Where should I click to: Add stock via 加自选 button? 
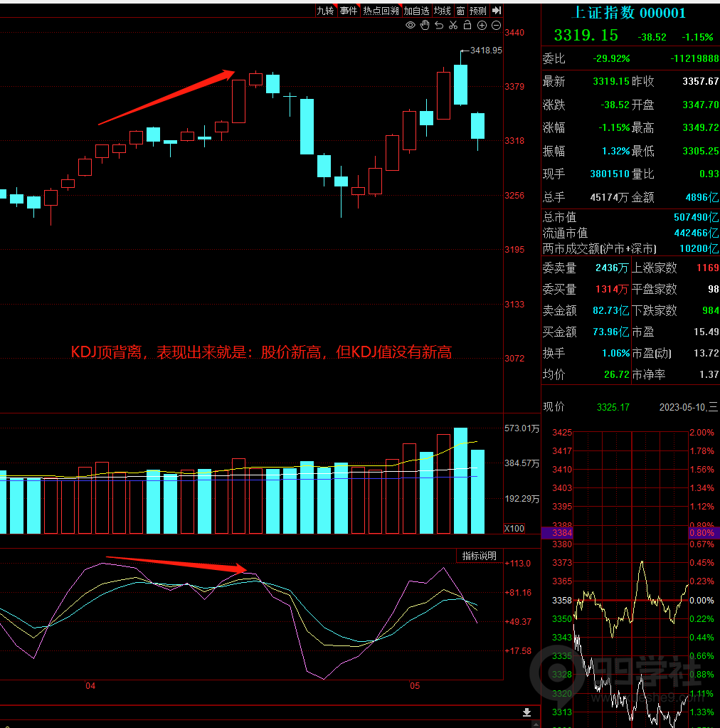(417, 11)
